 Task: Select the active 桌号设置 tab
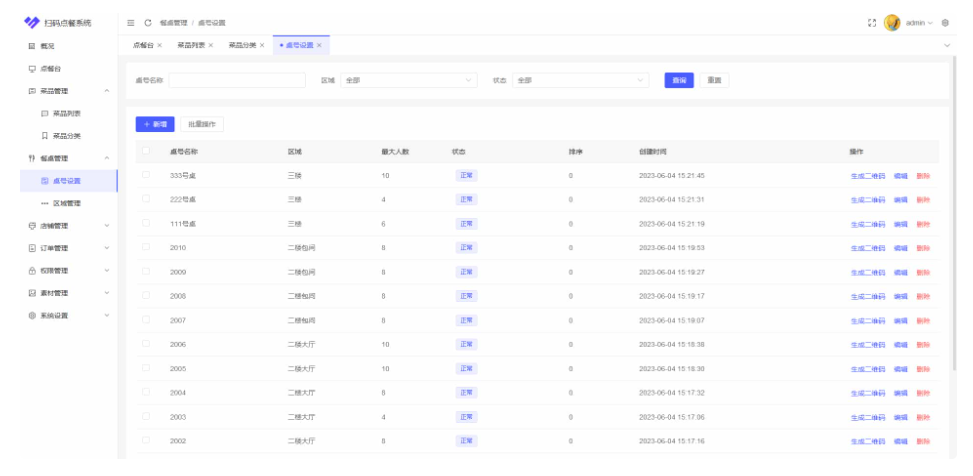tap(300, 45)
